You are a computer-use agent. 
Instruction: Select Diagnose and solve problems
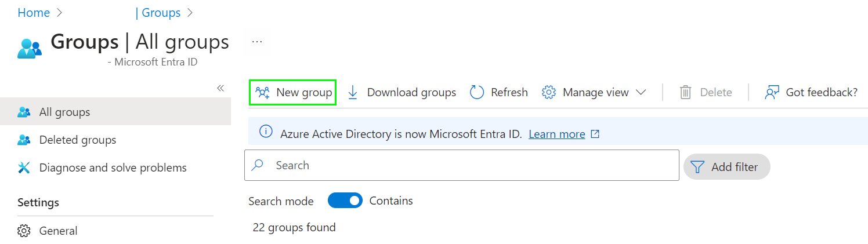coord(113,167)
